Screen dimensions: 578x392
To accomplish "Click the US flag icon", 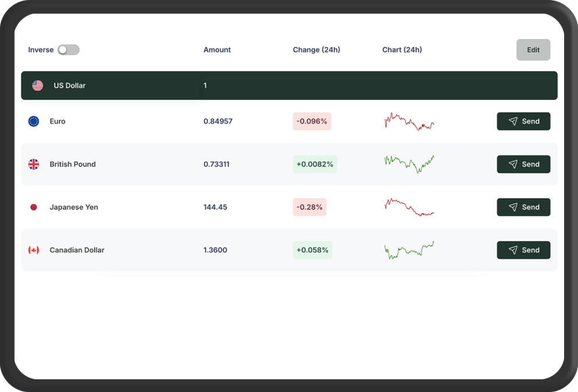I will (x=38, y=85).
